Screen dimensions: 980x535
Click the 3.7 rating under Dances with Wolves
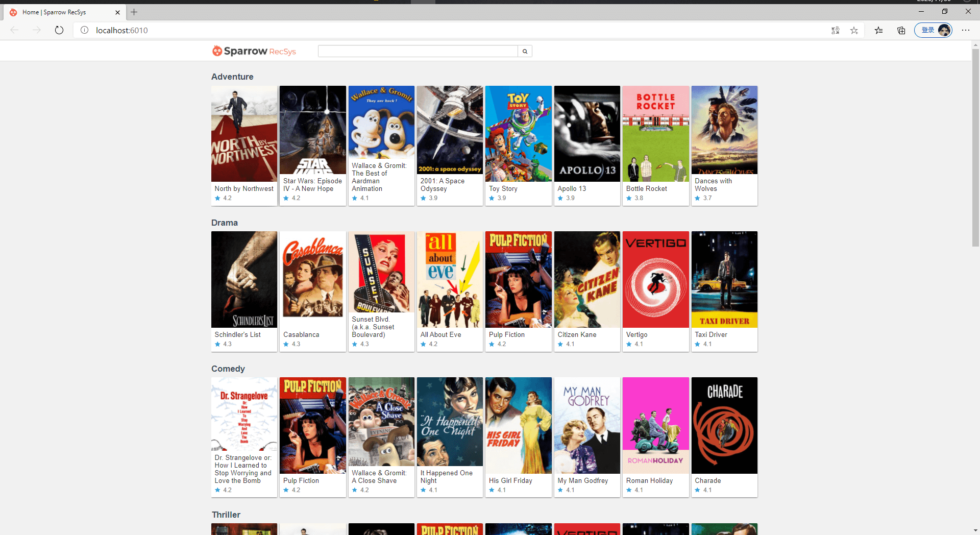pos(703,198)
